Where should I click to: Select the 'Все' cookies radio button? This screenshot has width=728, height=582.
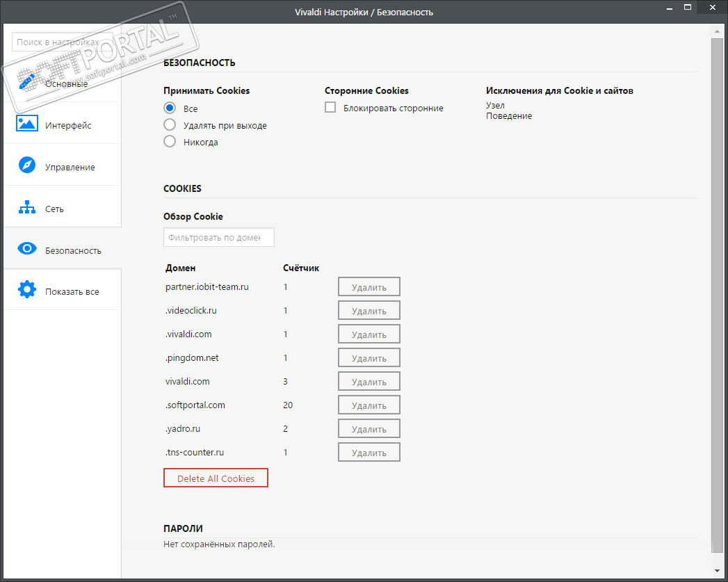[170, 108]
